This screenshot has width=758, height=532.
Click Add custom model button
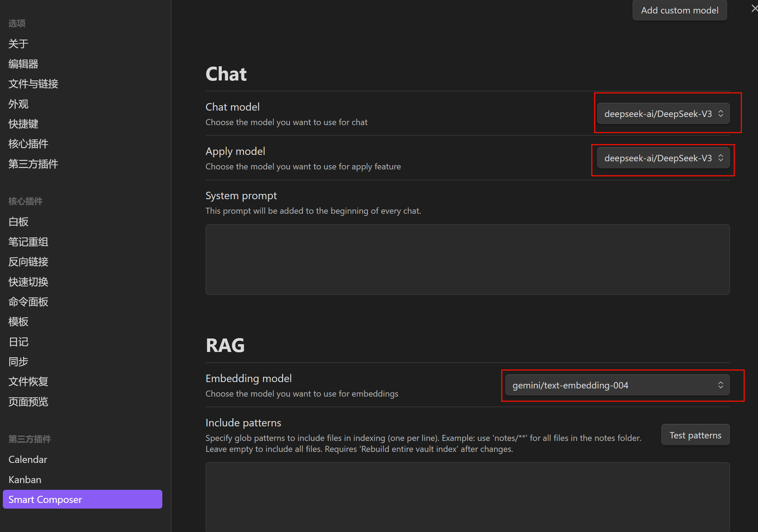click(x=679, y=10)
